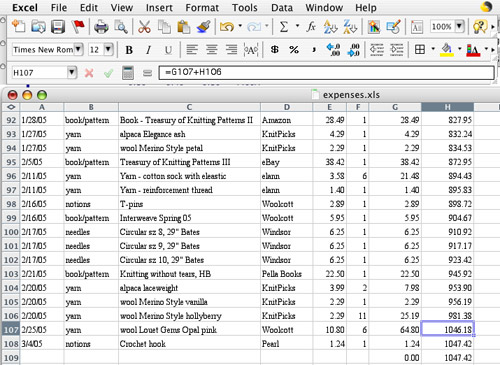Select cell with Pella Books
Image resolution: width=500 pixels, height=365 pixels.
coord(287,274)
